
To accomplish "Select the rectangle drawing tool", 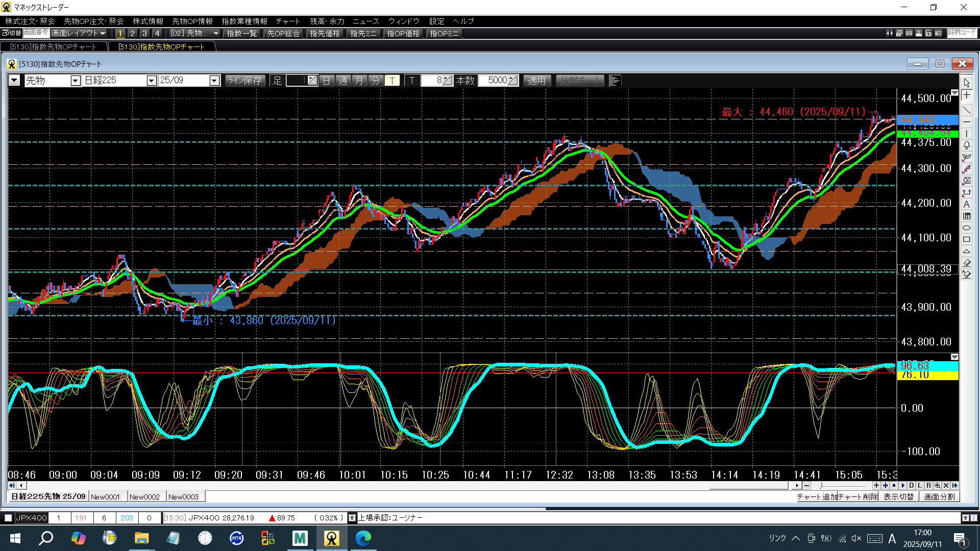I will point(967,240).
